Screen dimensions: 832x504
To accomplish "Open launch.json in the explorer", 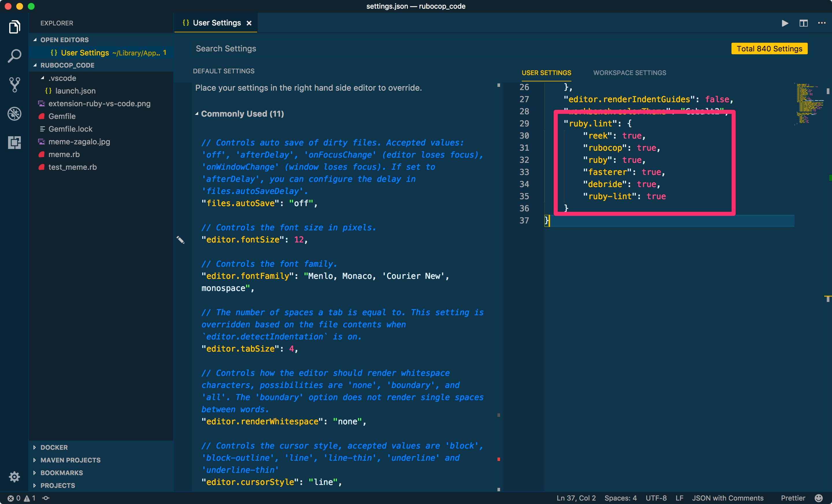I will tap(75, 91).
